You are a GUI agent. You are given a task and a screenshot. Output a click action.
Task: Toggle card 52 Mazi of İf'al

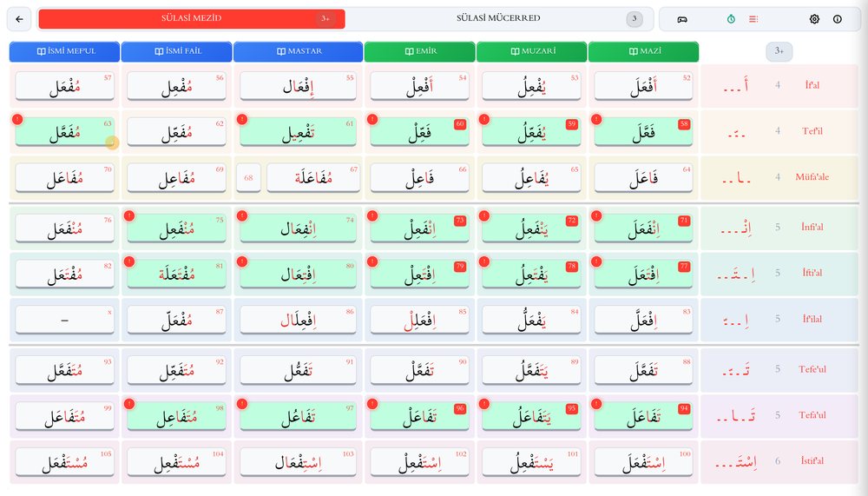click(x=643, y=86)
